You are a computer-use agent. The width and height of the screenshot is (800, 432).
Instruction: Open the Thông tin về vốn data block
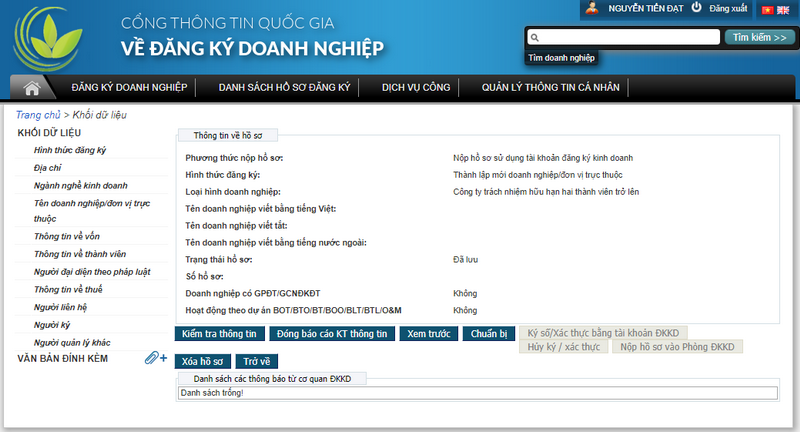click(67, 236)
